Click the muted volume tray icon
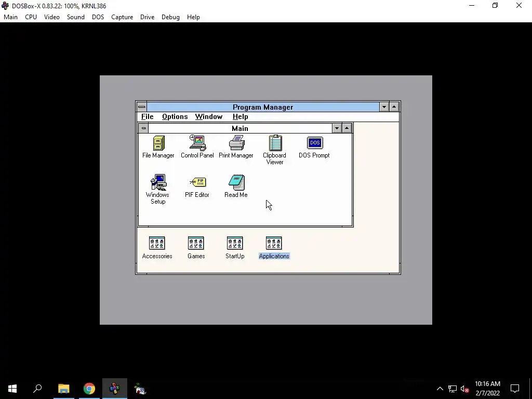532x399 pixels. click(465, 389)
